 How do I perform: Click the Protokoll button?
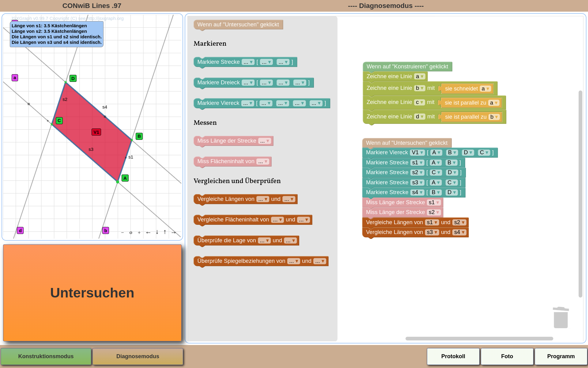click(x=453, y=356)
